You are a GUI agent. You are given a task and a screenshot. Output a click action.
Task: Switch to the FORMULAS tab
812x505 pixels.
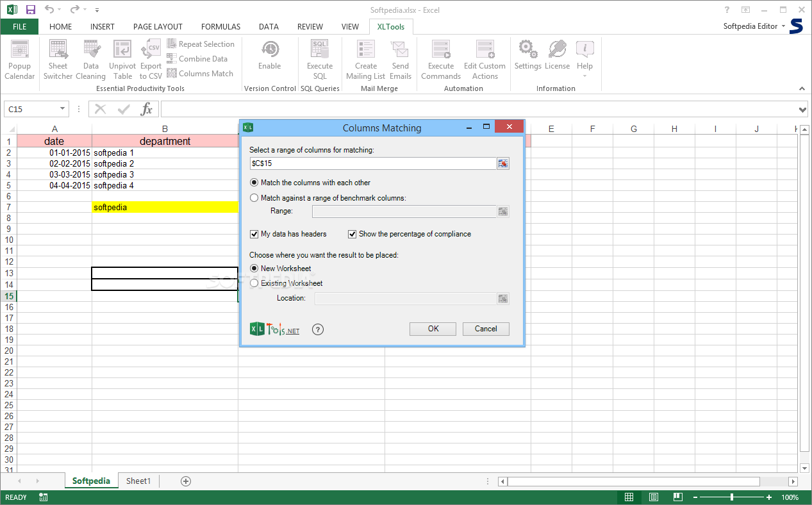click(x=220, y=27)
